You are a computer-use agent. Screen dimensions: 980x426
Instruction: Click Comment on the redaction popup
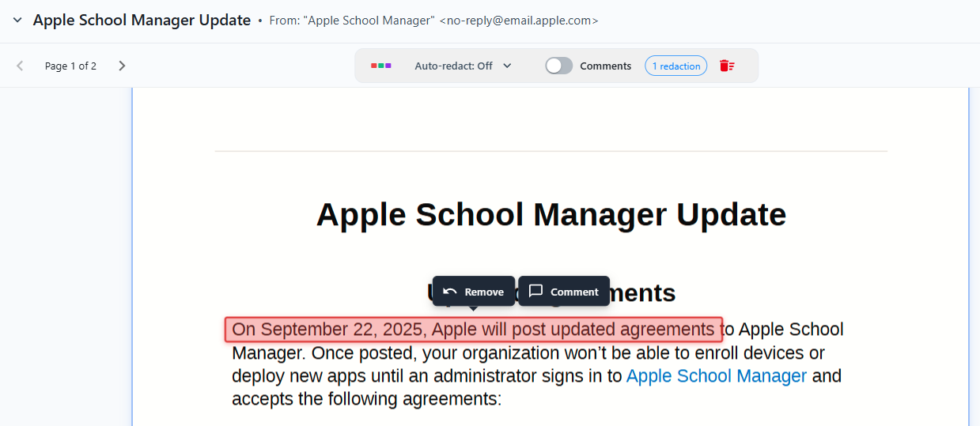click(564, 292)
